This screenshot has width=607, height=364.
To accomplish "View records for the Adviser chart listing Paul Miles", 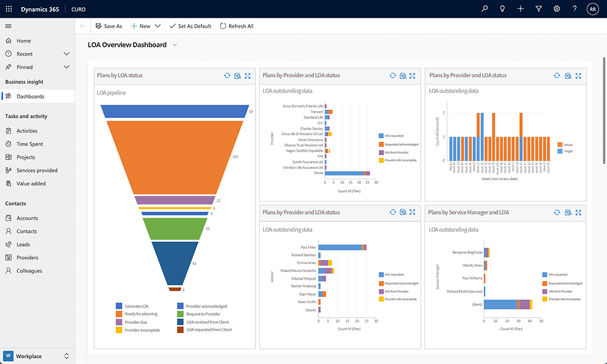I will point(403,212).
